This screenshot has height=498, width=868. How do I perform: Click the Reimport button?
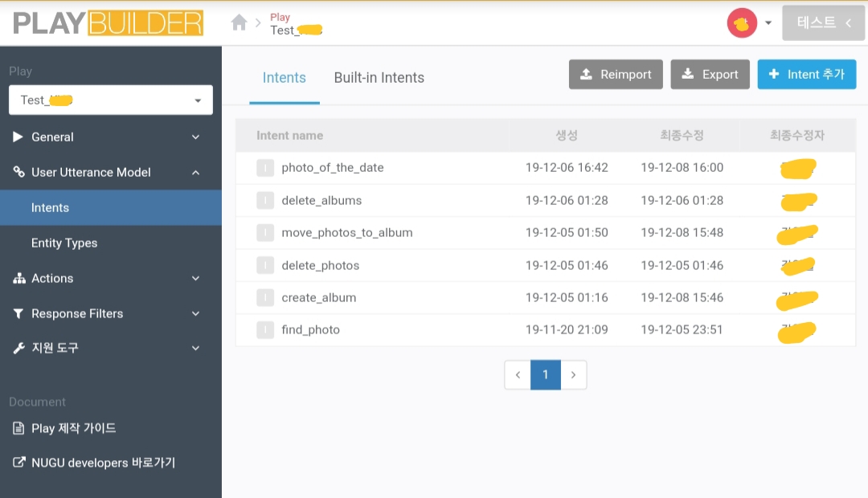click(616, 74)
